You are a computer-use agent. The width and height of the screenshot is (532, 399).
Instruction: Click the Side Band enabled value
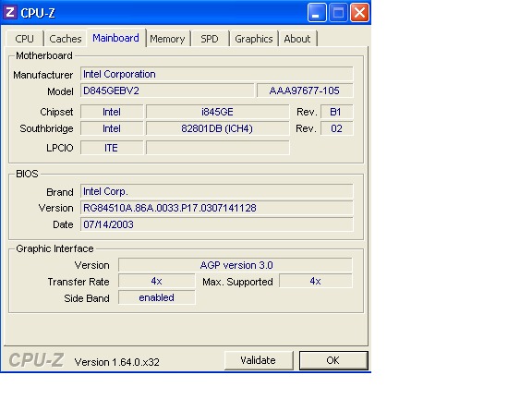coord(157,297)
